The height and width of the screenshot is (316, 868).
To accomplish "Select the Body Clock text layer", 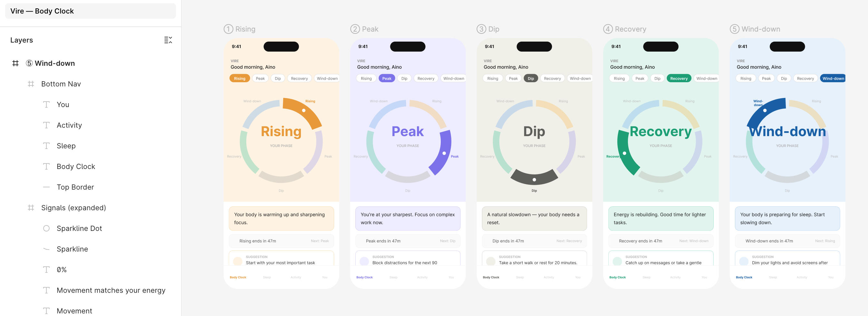I will pyautogui.click(x=76, y=167).
